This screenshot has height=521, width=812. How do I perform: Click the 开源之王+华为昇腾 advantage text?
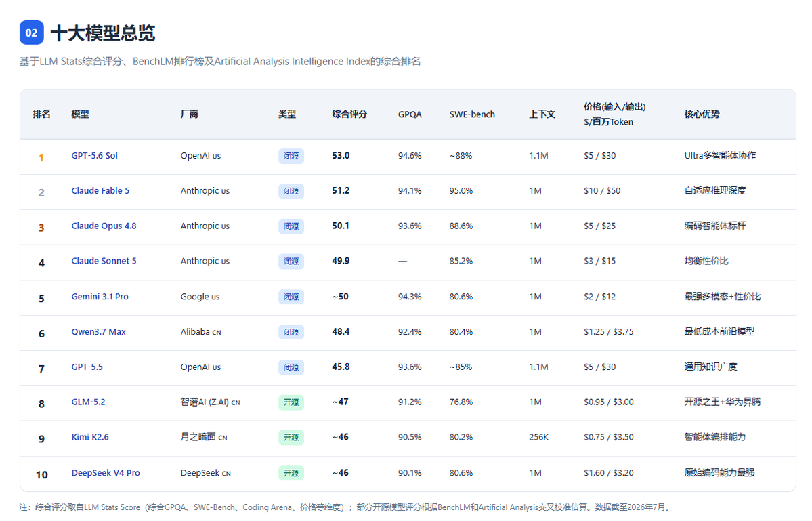pyautogui.click(x=723, y=402)
